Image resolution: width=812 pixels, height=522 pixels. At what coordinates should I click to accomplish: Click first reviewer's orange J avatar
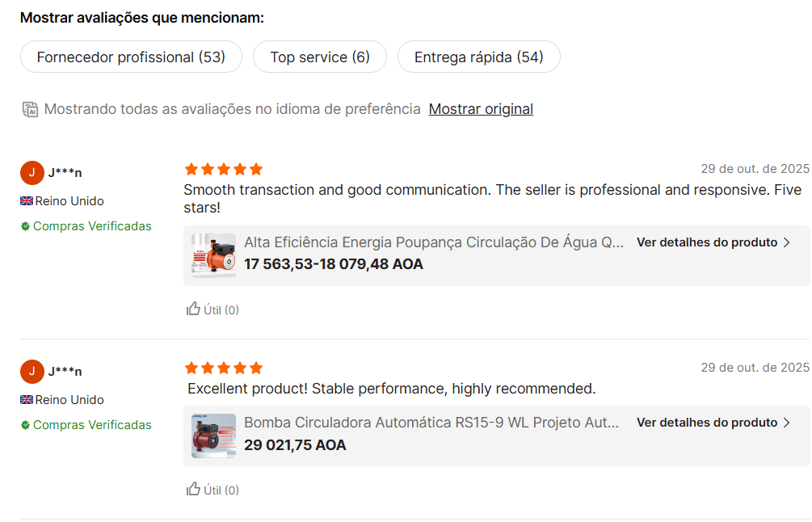[x=32, y=172]
